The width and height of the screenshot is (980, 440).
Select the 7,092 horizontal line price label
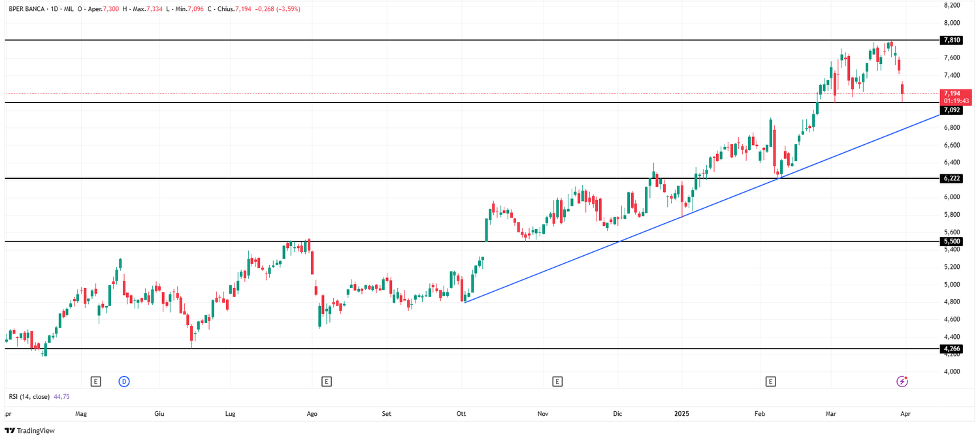tap(952, 110)
